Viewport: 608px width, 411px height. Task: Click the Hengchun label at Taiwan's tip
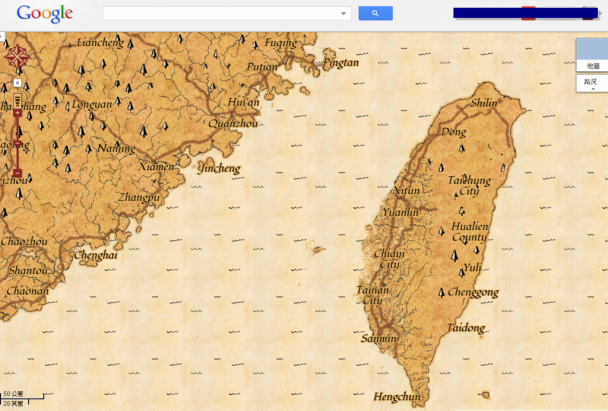[x=397, y=397]
